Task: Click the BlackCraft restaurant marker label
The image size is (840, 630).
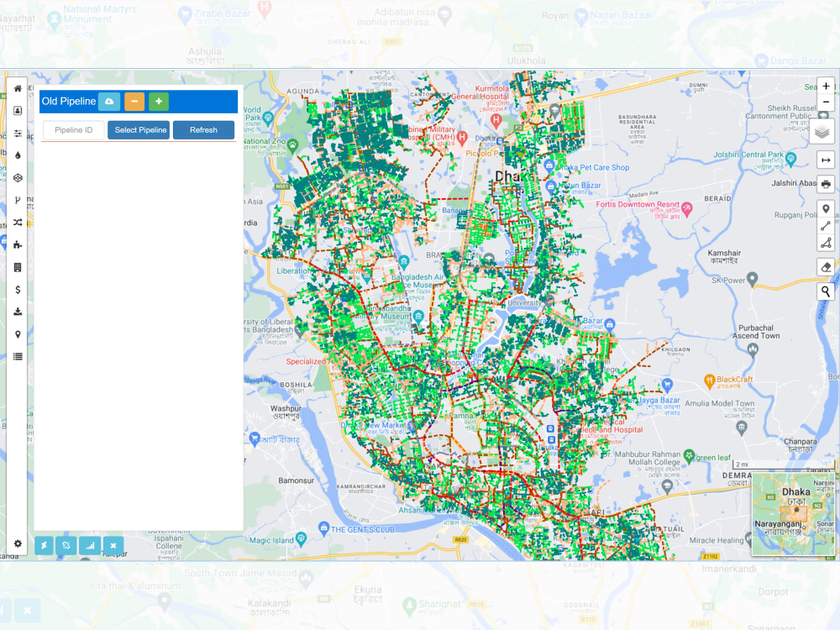Action: 734,380
